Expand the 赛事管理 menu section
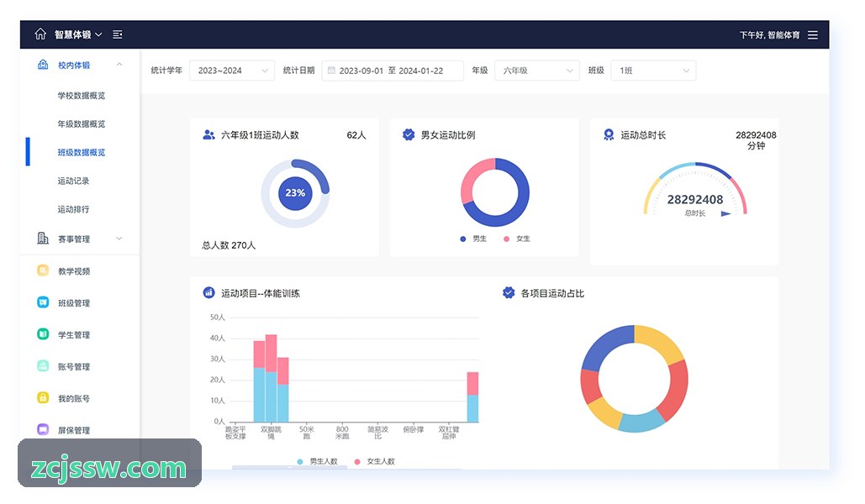This screenshot has height=504, width=865. coord(119,239)
